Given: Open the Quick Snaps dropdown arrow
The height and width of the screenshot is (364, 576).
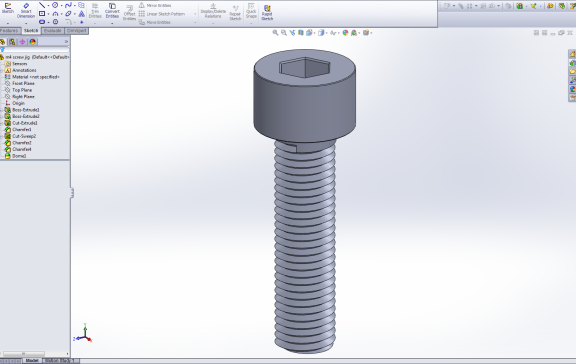Looking at the screenshot, I should (251, 23).
